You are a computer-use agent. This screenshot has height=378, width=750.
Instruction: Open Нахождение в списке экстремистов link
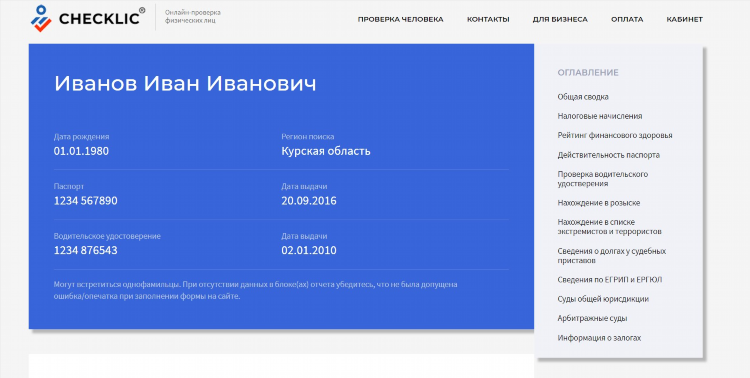pos(609,227)
